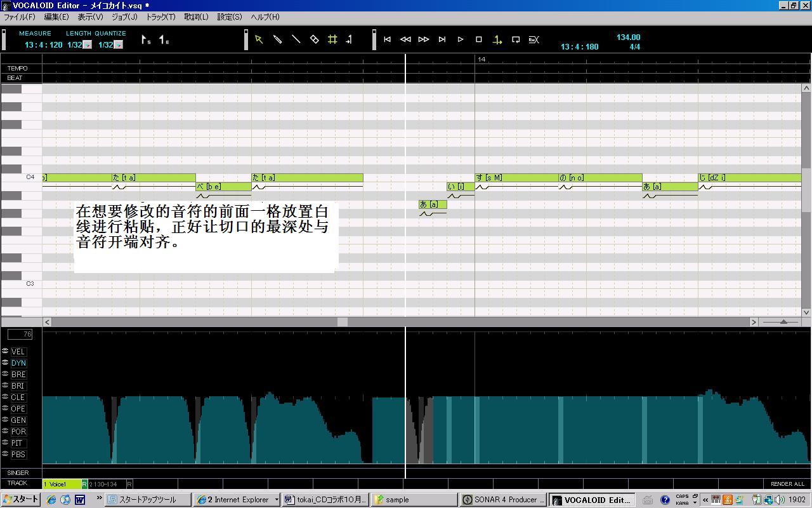
Task: Jump to song beginning
Action: pyautogui.click(x=387, y=39)
